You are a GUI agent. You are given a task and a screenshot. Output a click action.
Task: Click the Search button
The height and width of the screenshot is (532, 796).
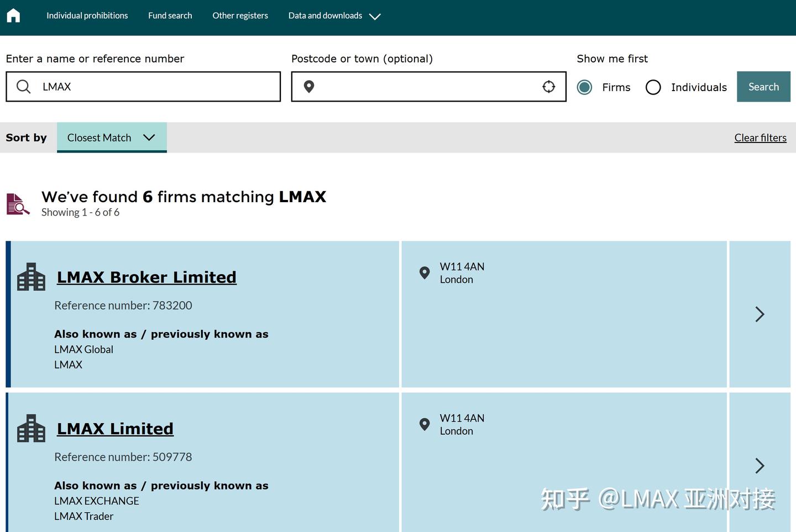pyautogui.click(x=763, y=87)
